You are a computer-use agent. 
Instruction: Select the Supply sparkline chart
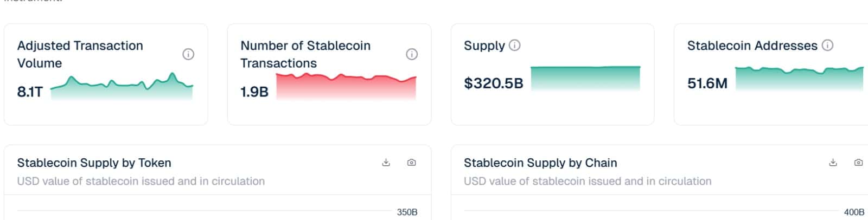[x=585, y=78]
